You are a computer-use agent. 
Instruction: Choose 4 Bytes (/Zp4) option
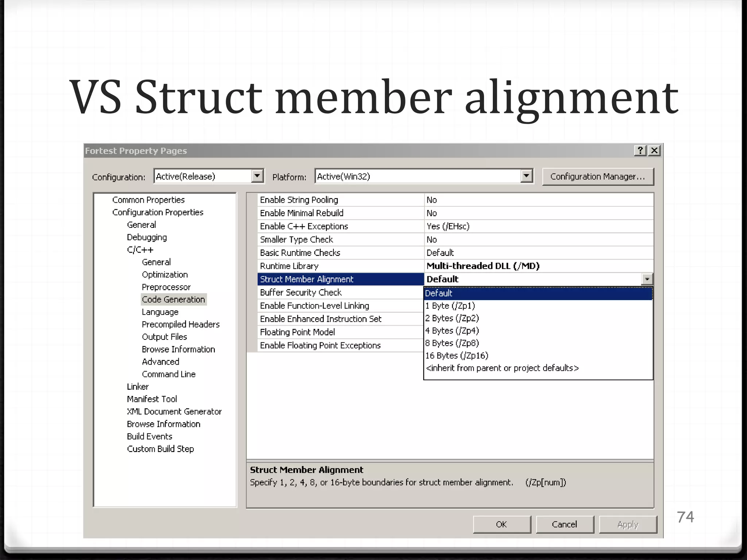click(x=538, y=330)
